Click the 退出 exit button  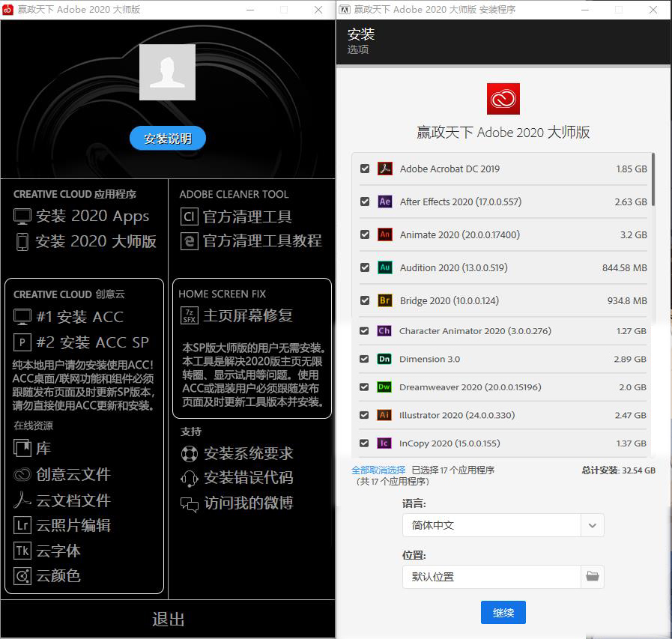168,620
